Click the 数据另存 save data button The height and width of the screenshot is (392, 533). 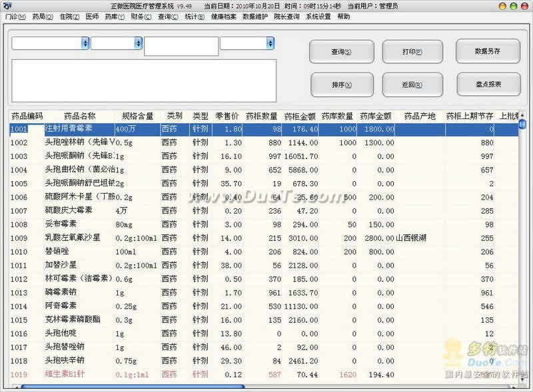coord(488,51)
